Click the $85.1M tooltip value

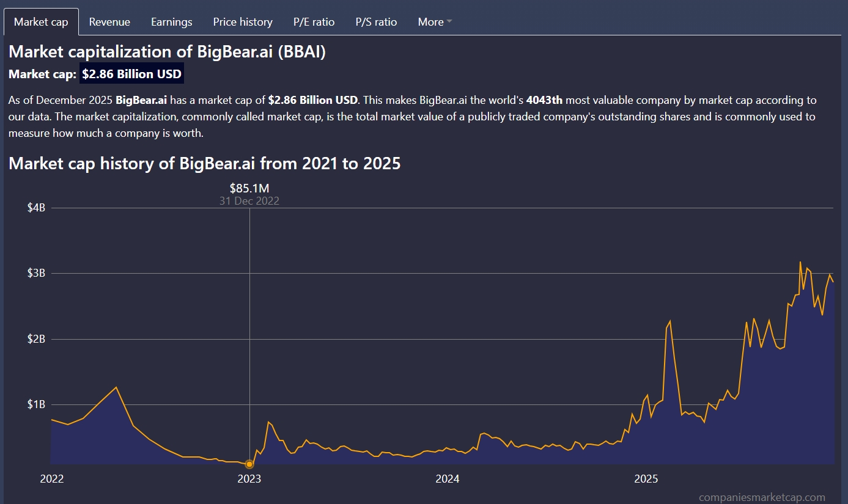[x=249, y=188]
